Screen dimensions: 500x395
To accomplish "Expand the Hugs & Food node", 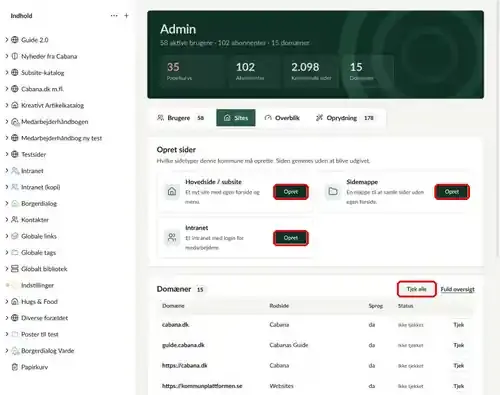I will [x=7, y=301].
